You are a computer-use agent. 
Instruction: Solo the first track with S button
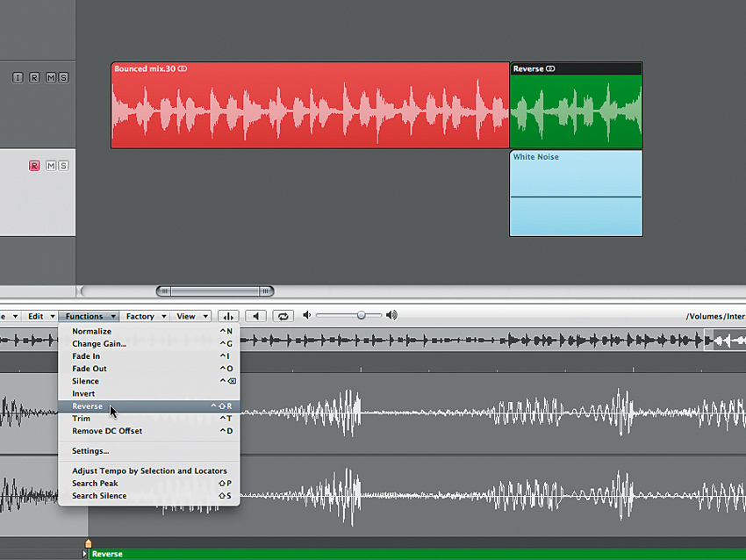(63, 77)
